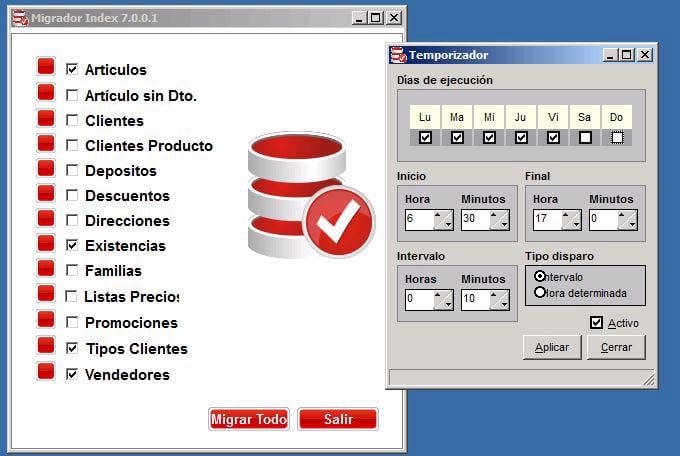
Task: Click the Migrar Todo button
Action: coord(248,419)
